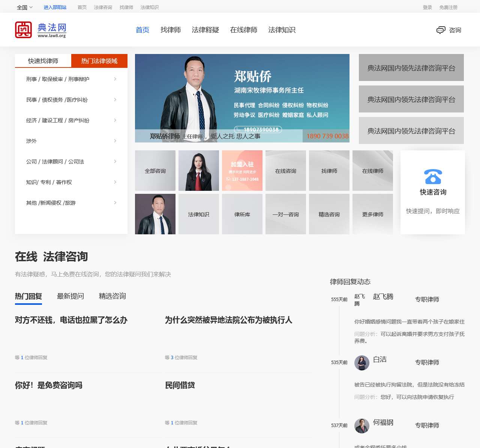
Task: Select 首页 in main navigation
Action: point(142,30)
